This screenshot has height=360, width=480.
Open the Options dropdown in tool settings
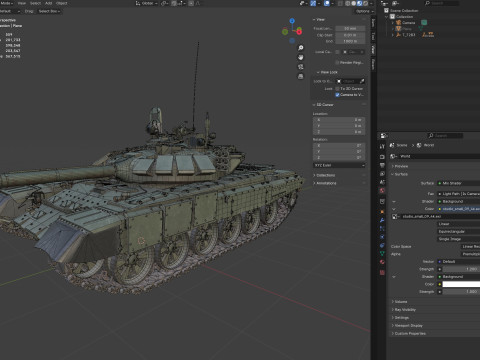click(364, 11)
